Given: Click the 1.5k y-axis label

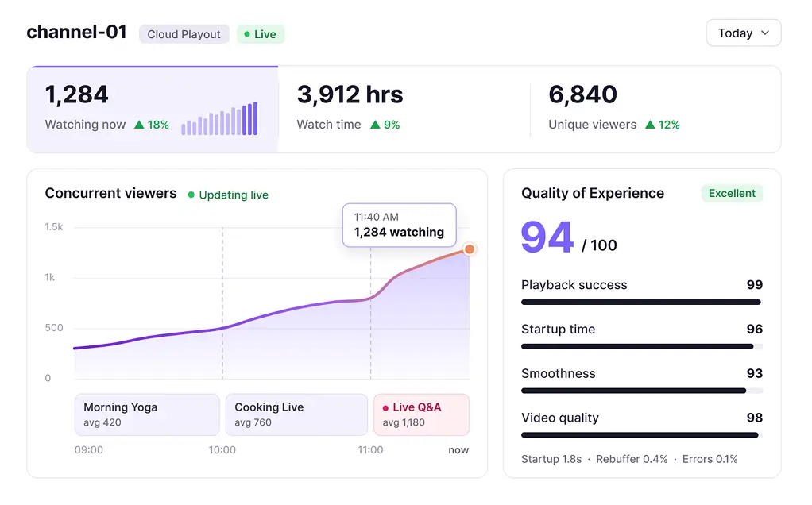Looking at the screenshot, I should coord(54,226).
